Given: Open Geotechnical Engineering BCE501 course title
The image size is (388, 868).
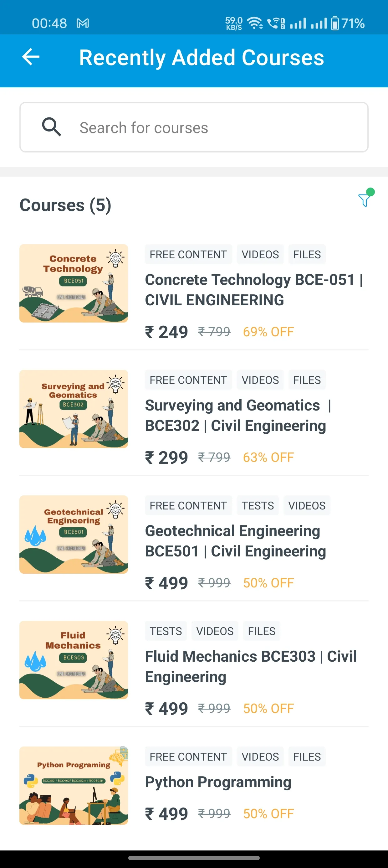Looking at the screenshot, I should (235, 541).
